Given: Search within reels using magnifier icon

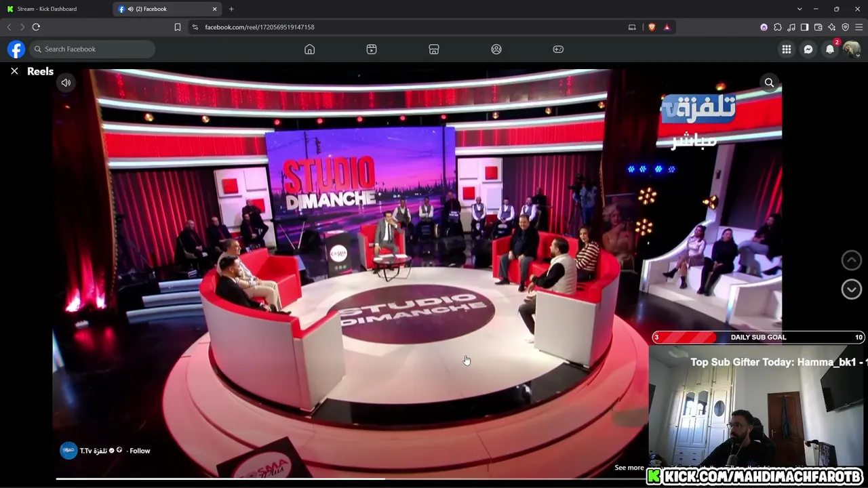Looking at the screenshot, I should coord(769,83).
